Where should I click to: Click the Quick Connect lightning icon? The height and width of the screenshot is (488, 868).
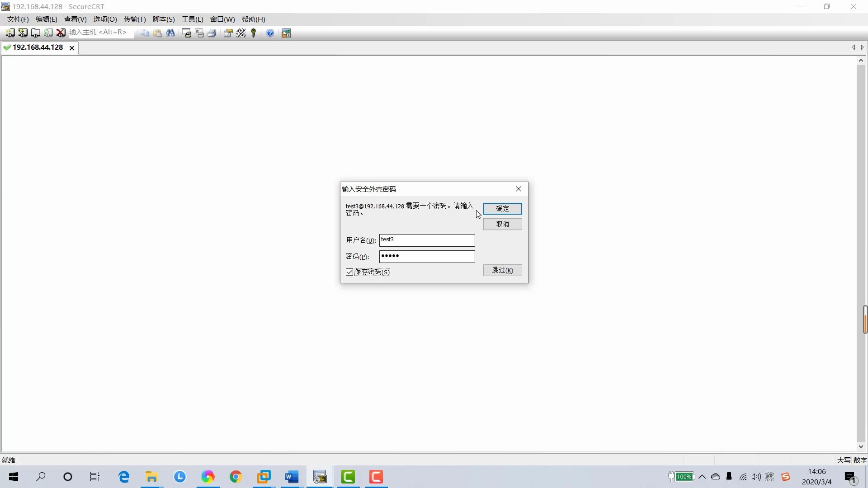(x=23, y=33)
